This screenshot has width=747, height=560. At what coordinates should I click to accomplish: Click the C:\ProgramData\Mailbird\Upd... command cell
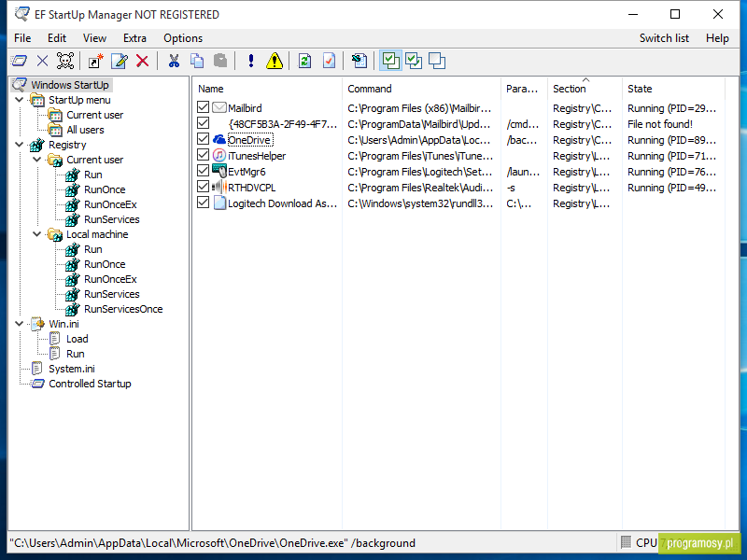[419, 124]
